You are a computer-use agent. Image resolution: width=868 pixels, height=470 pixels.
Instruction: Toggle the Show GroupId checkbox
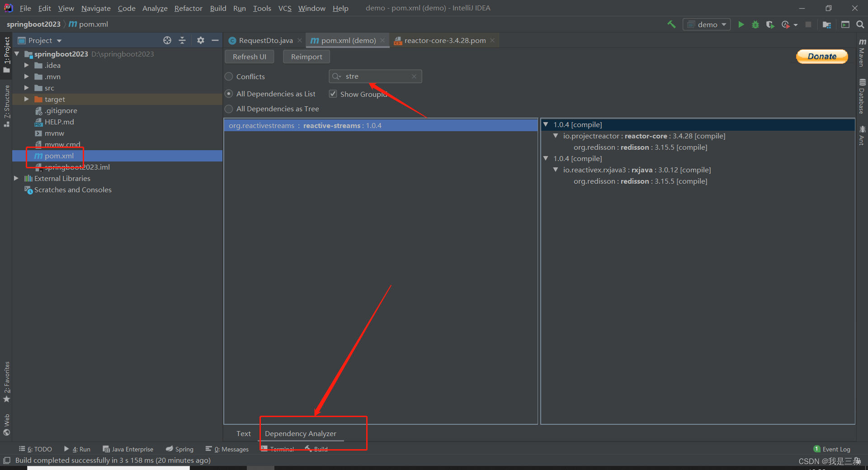[333, 94]
